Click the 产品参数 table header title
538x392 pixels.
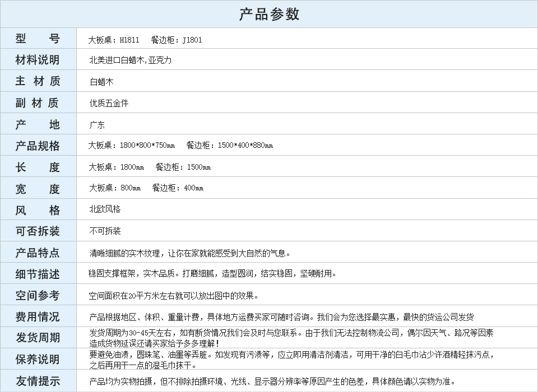point(269,14)
